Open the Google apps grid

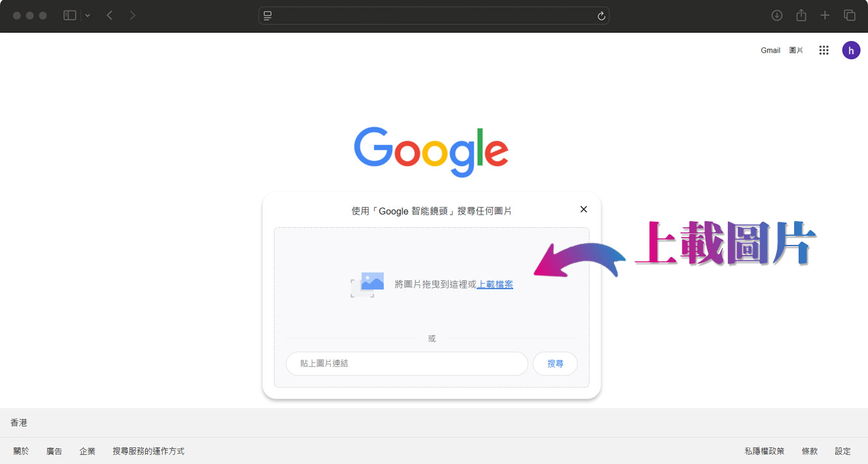tap(824, 50)
